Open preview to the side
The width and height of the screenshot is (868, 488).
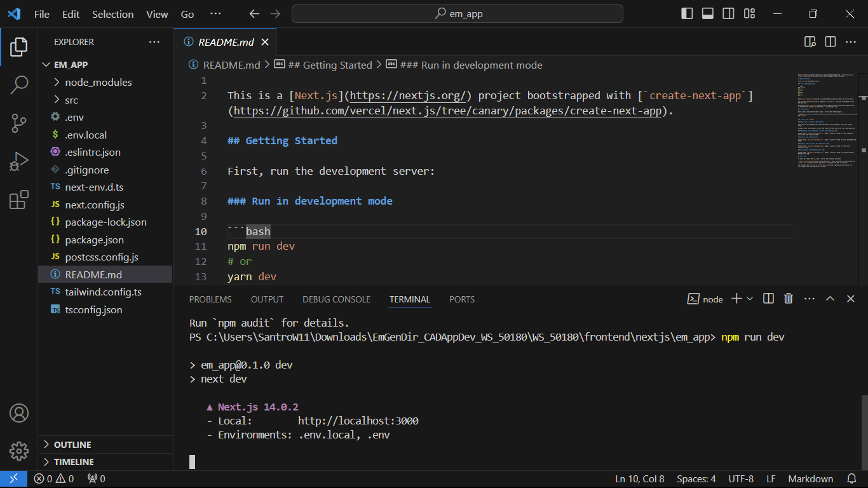[810, 42]
